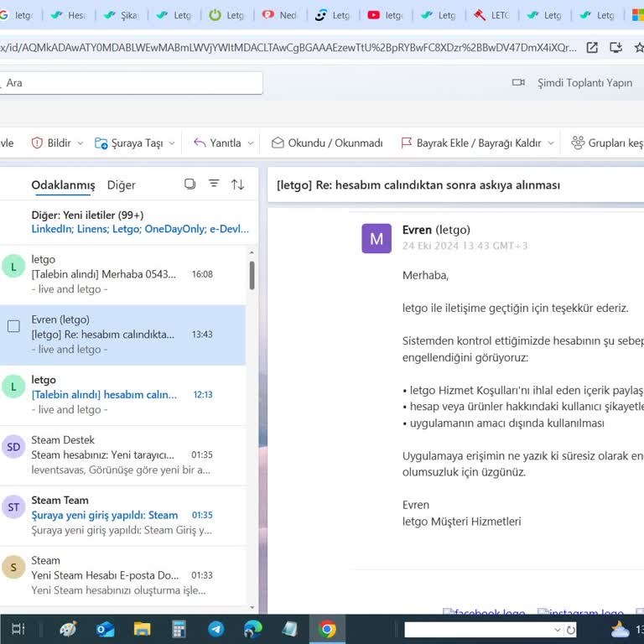Click the Şuraya Taşı folder icon
This screenshot has height=644, width=644.
coord(101,143)
